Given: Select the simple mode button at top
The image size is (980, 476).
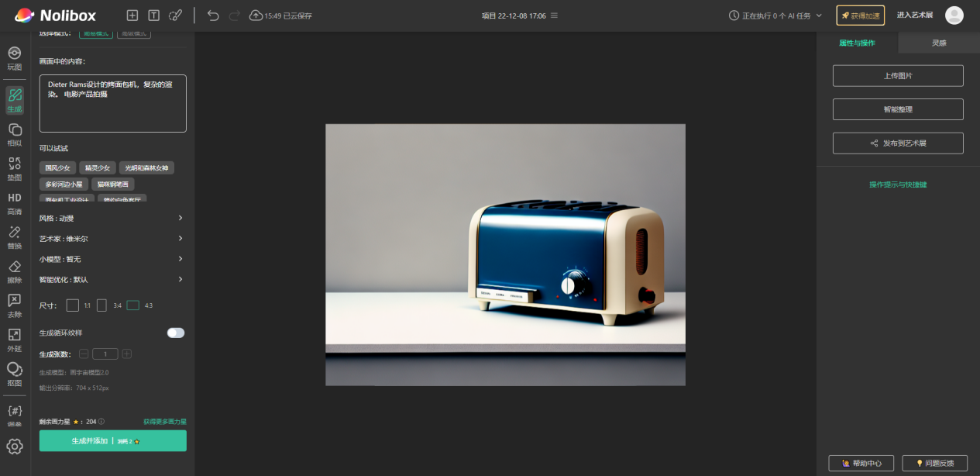Looking at the screenshot, I should click(96, 33).
